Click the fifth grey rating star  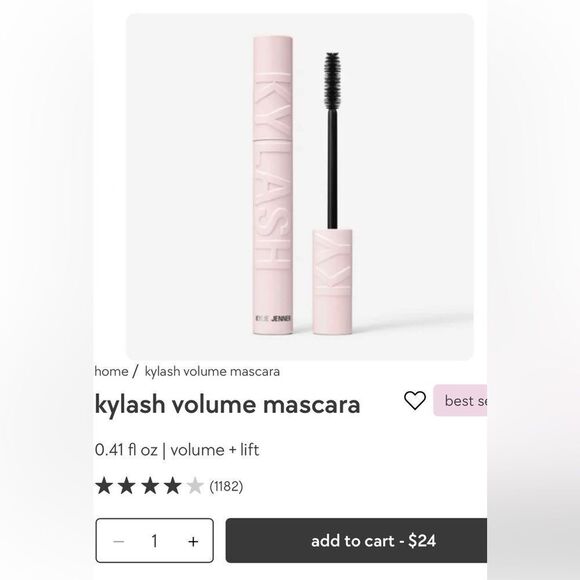point(195,486)
